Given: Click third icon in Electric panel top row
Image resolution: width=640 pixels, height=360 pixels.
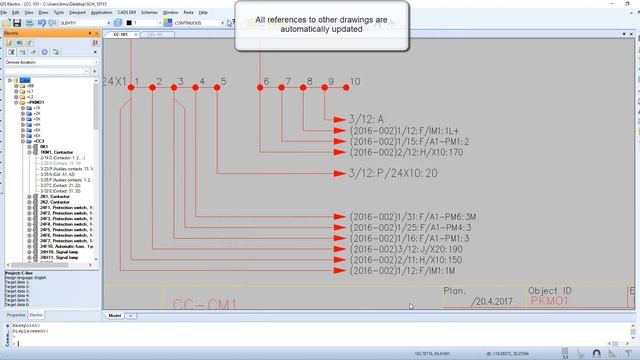Looking at the screenshot, I should (29, 42).
